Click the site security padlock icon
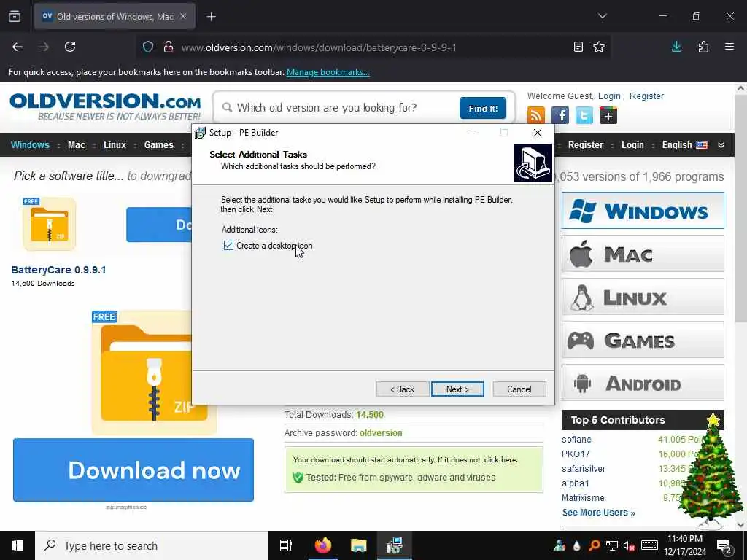Viewport: 747px width, 560px height. (168, 47)
